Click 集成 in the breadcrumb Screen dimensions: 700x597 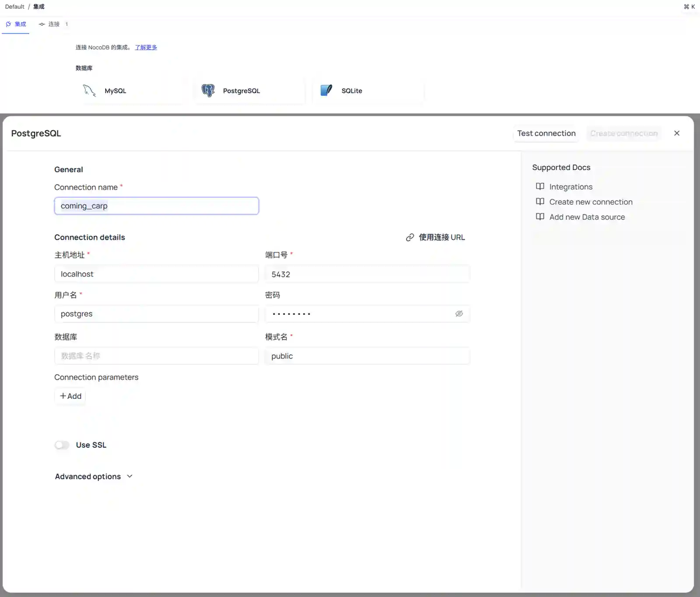pos(39,7)
